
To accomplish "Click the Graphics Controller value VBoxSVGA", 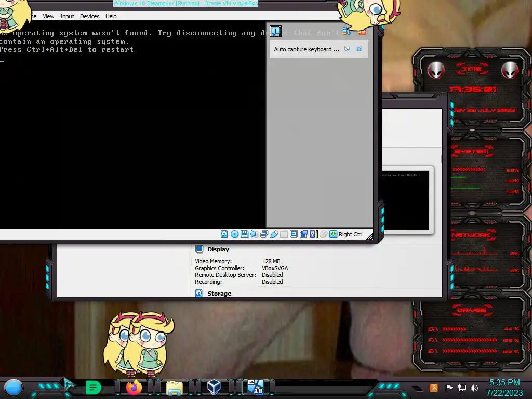I will click(275, 268).
